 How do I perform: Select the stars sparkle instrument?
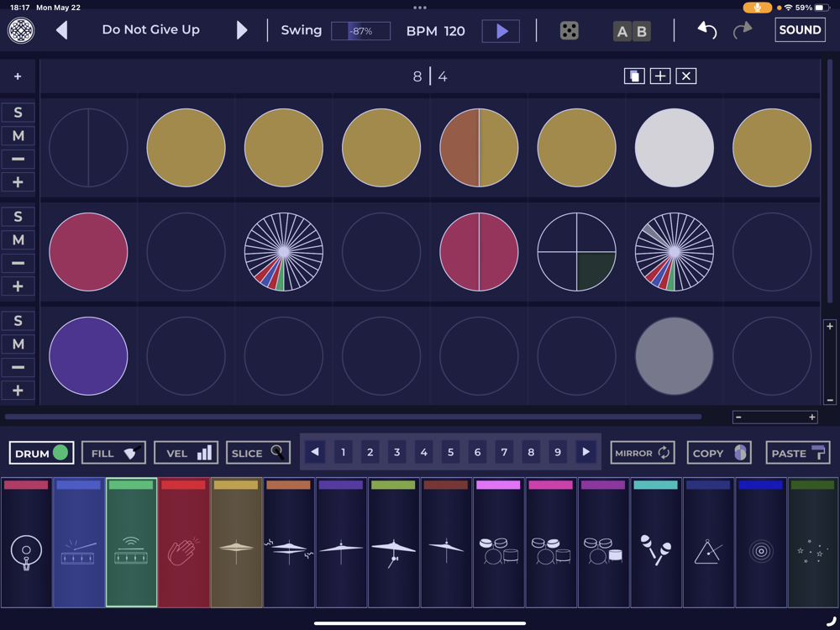[x=813, y=543]
